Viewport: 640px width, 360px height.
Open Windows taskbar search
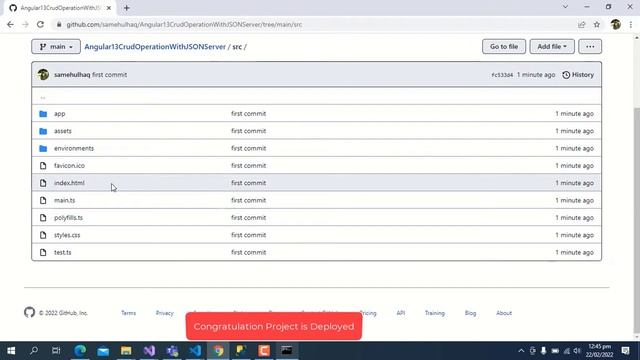(34, 351)
